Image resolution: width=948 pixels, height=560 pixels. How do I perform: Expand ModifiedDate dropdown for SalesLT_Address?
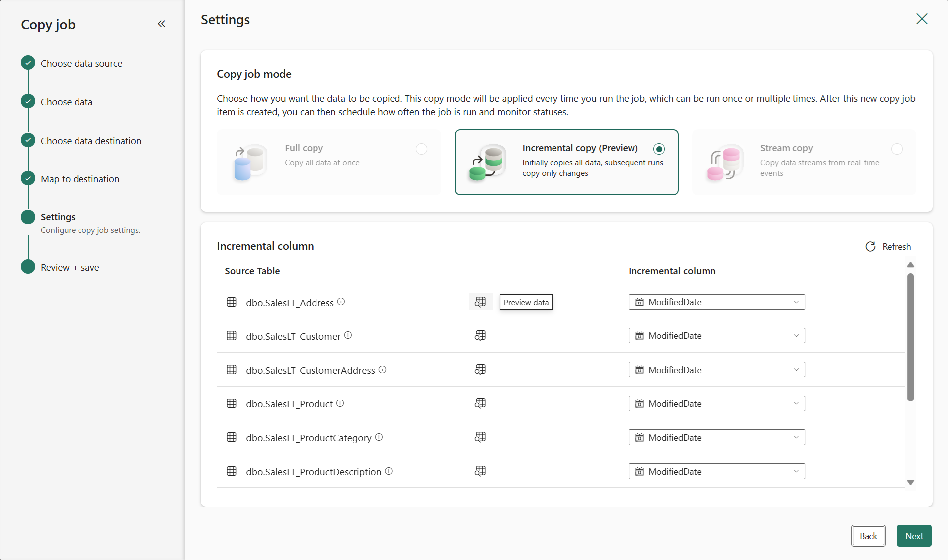716,302
